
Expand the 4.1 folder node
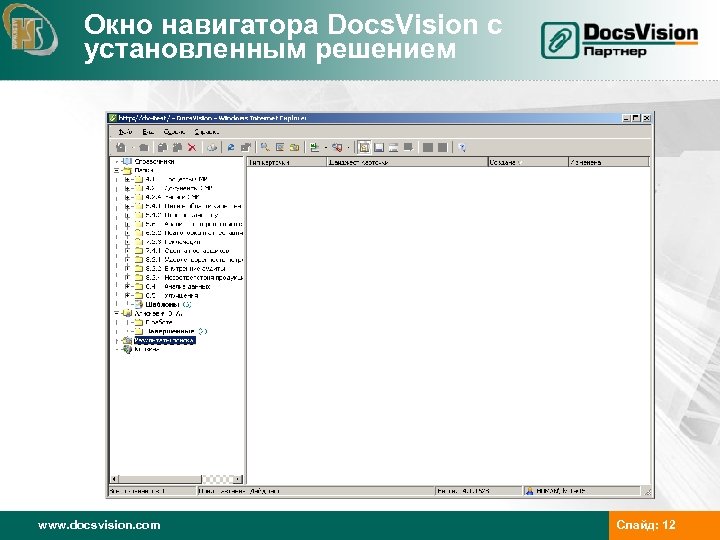click(x=128, y=180)
